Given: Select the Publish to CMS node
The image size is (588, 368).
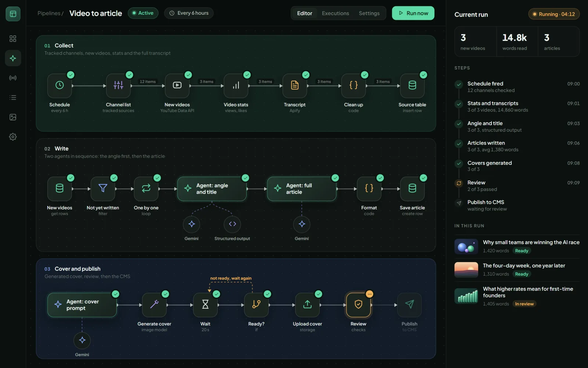Looking at the screenshot, I should click(x=409, y=305).
